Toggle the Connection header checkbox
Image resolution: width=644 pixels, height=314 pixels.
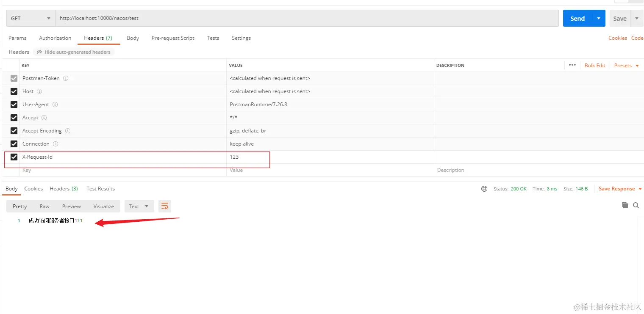pyautogui.click(x=14, y=144)
